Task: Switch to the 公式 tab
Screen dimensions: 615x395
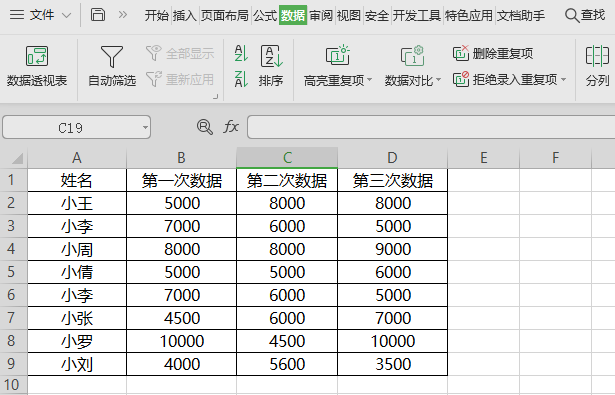Action: click(x=265, y=15)
